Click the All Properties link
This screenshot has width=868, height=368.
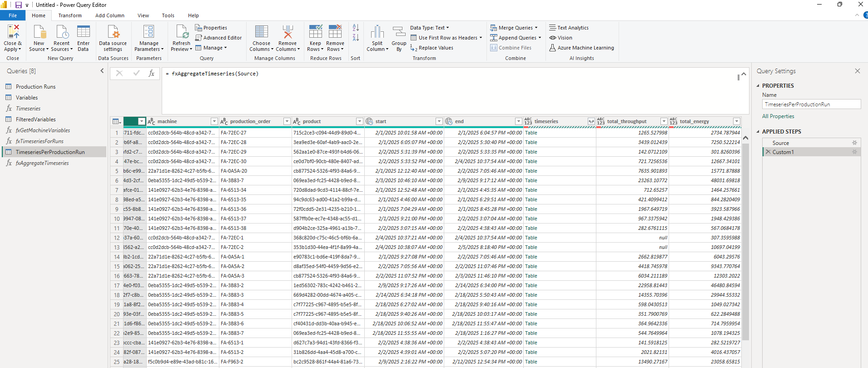[x=778, y=116]
